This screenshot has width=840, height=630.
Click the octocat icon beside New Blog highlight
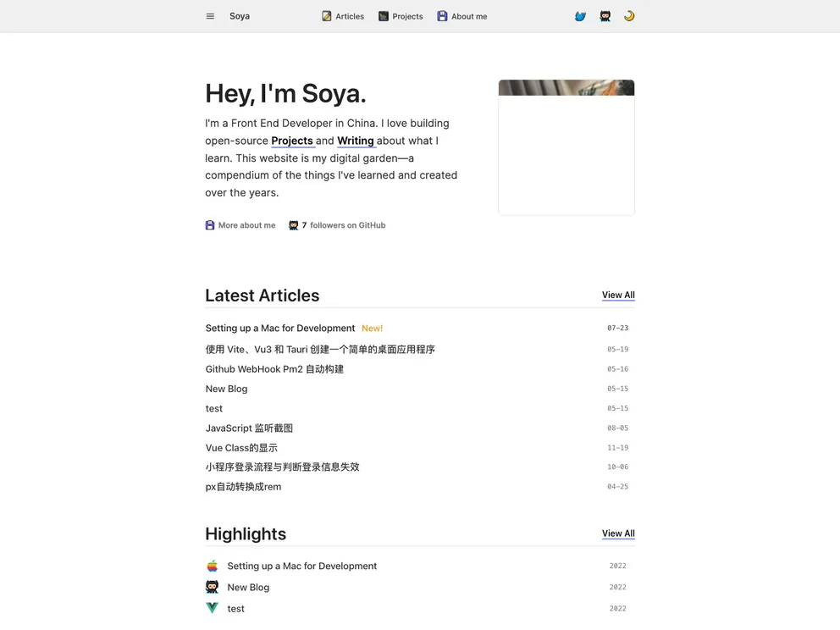coord(212,587)
